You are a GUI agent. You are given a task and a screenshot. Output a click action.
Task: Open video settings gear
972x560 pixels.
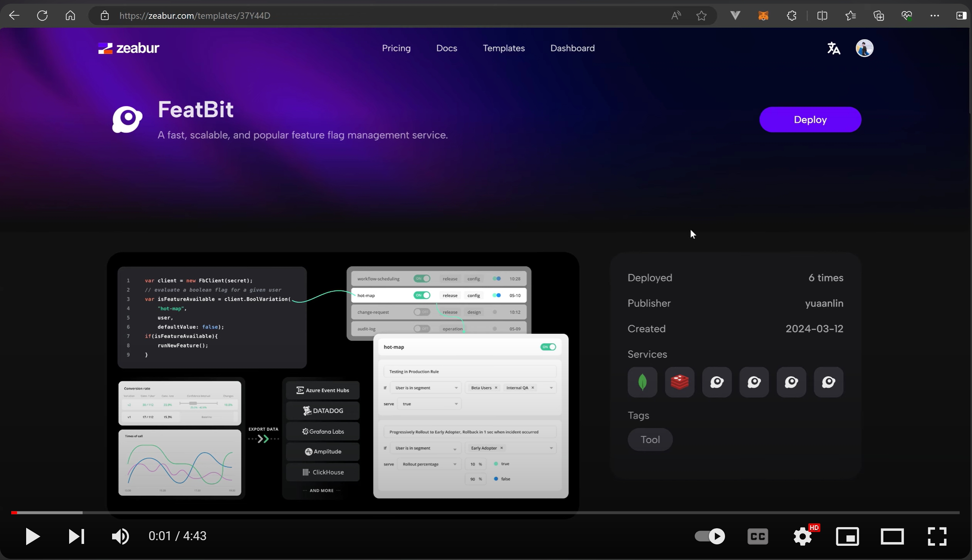click(803, 536)
